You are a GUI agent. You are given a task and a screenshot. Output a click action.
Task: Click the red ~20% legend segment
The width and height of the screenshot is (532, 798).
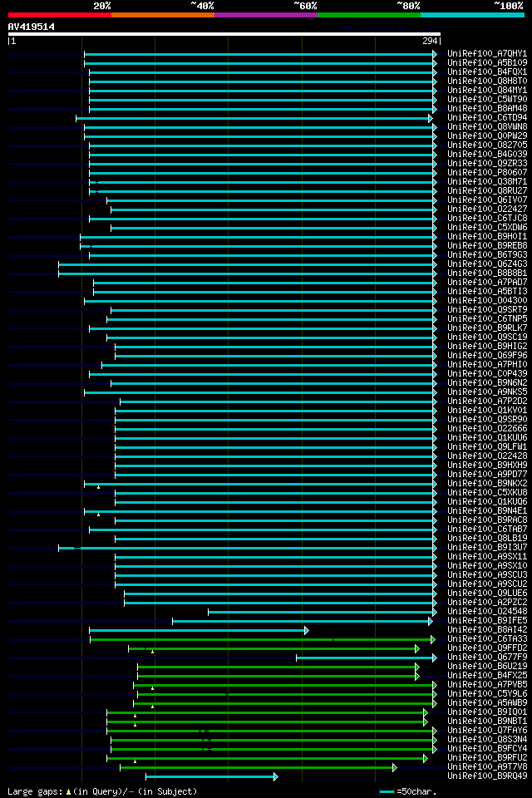tap(60, 15)
